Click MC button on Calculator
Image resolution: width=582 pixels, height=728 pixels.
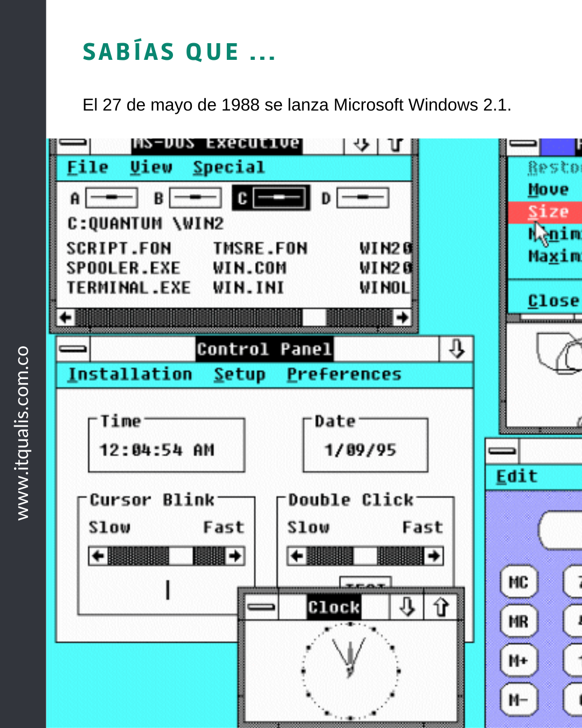coord(518,582)
